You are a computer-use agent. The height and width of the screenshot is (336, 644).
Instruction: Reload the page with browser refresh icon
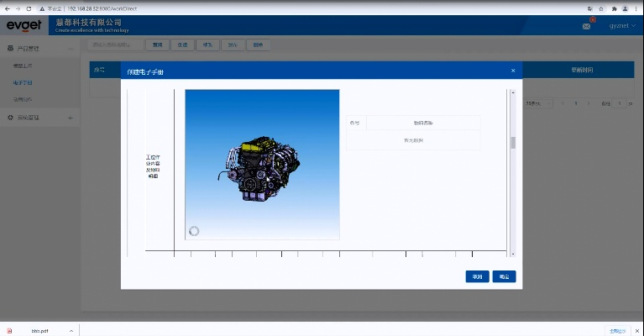click(x=29, y=8)
